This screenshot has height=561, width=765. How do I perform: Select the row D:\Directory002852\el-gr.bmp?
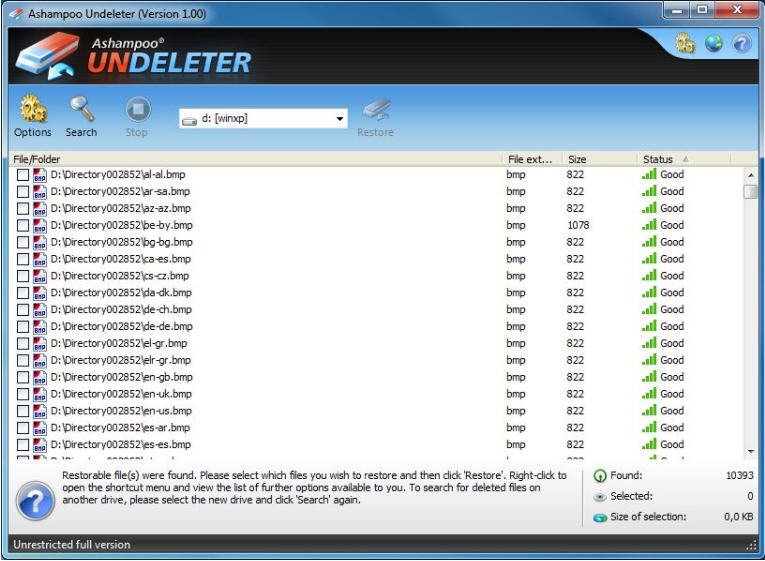[376, 343]
